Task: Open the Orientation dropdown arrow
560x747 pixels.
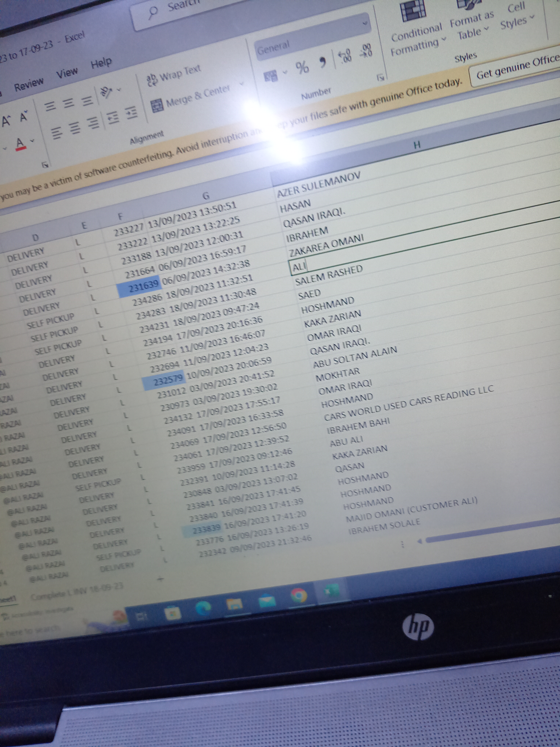Action: click(118, 90)
